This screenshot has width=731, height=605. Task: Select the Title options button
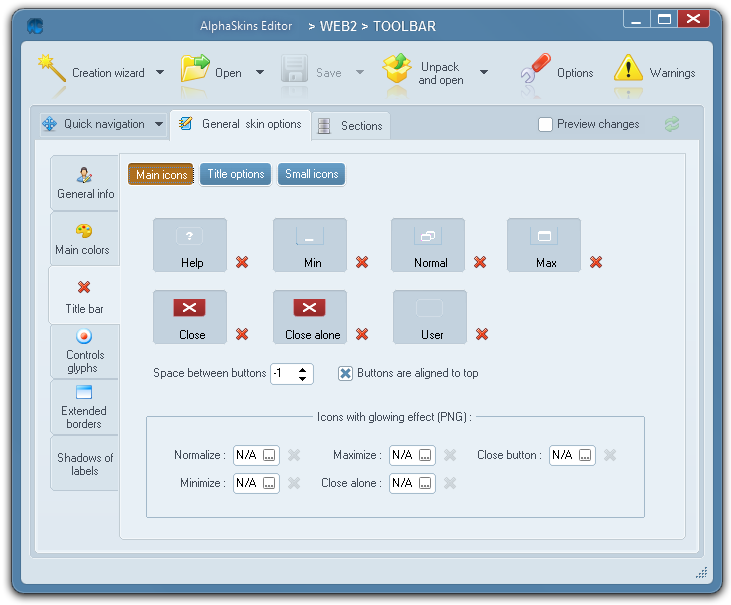[x=235, y=174]
